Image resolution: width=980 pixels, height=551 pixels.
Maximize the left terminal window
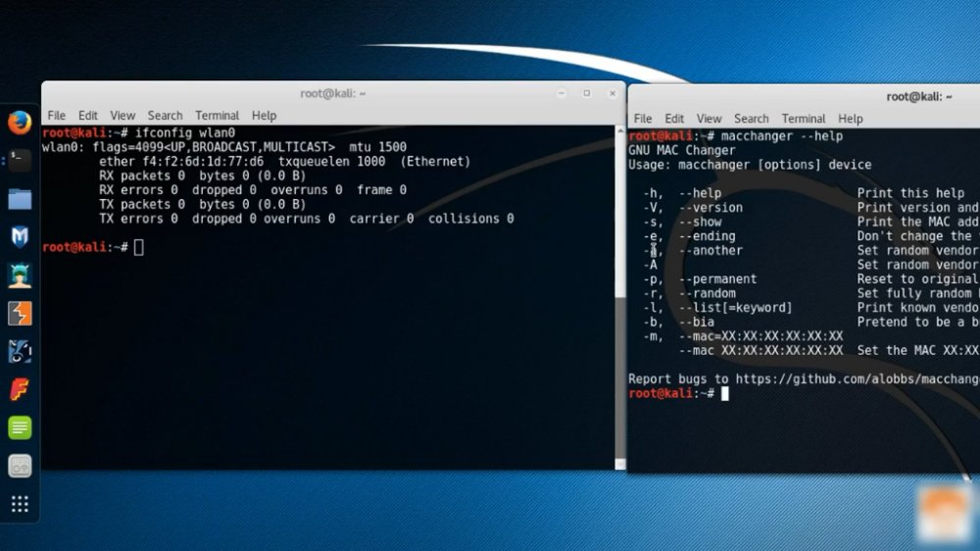coord(586,93)
